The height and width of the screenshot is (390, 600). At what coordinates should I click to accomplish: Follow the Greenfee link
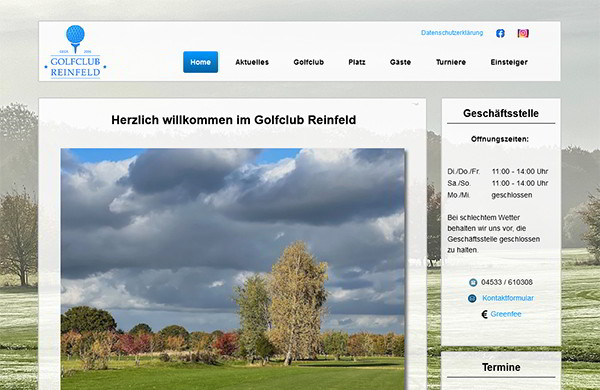coord(506,314)
